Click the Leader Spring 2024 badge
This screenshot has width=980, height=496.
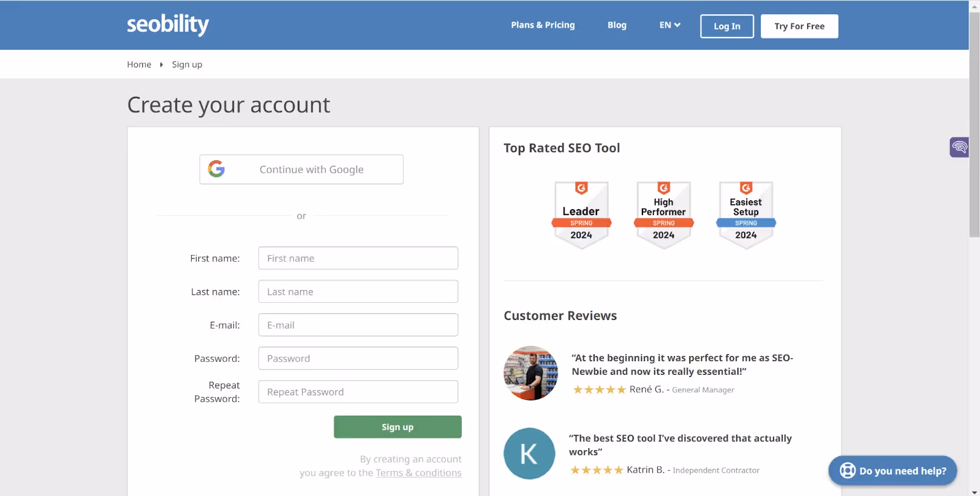[x=581, y=215]
